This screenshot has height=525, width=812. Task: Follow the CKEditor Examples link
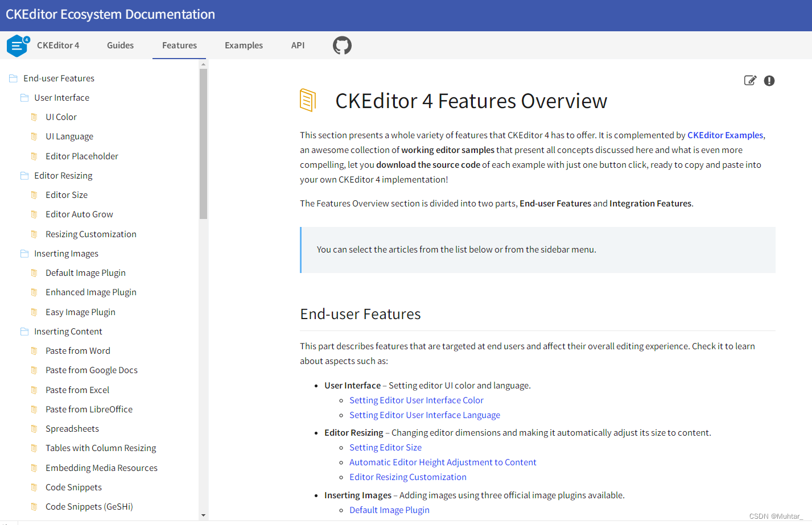click(725, 135)
